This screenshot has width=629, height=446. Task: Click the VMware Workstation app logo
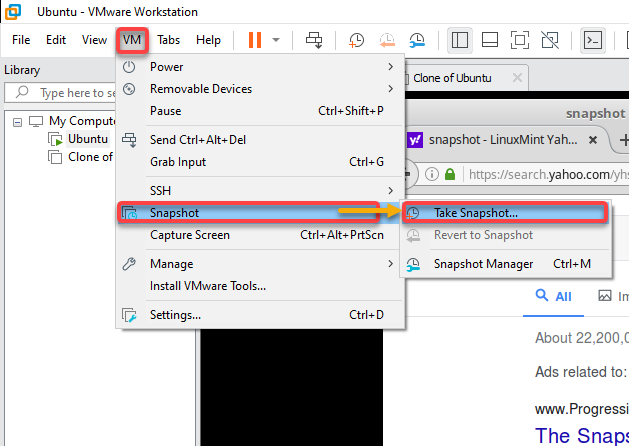pos(13,11)
